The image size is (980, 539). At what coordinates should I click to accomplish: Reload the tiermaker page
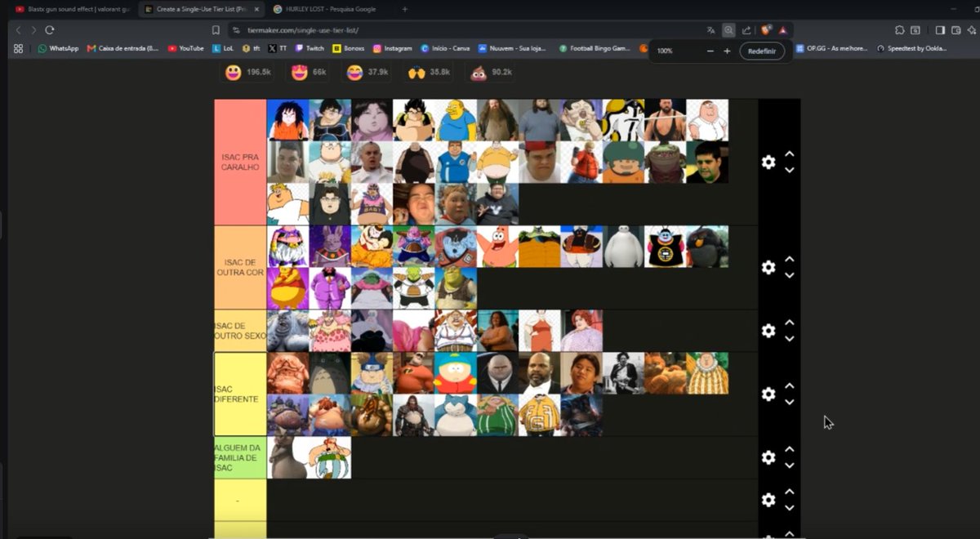coord(50,29)
